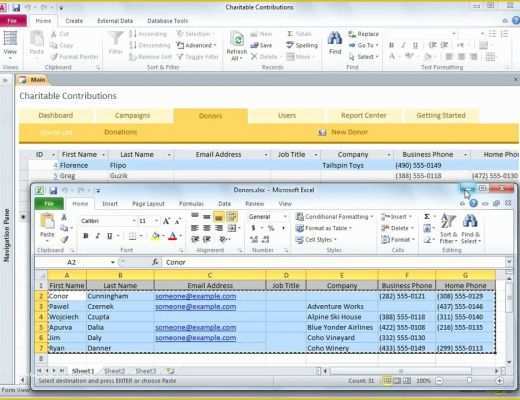Open the Access Database Tools tab
This screenshot has height=400, width=520.
pyautogui.click(x=168, y=21)
